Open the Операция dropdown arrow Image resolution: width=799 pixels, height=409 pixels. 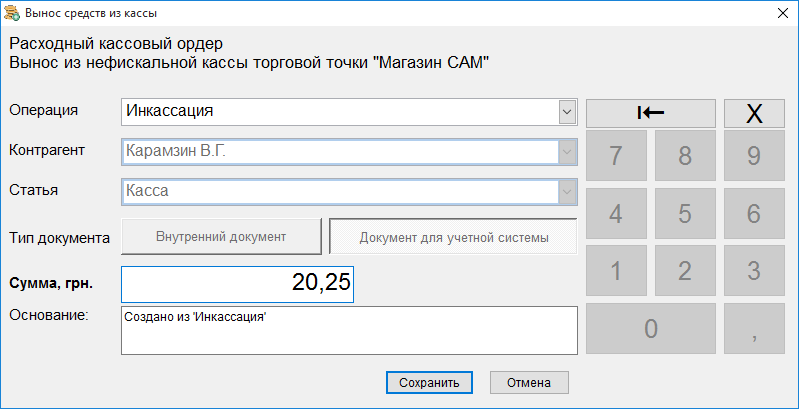567,112
